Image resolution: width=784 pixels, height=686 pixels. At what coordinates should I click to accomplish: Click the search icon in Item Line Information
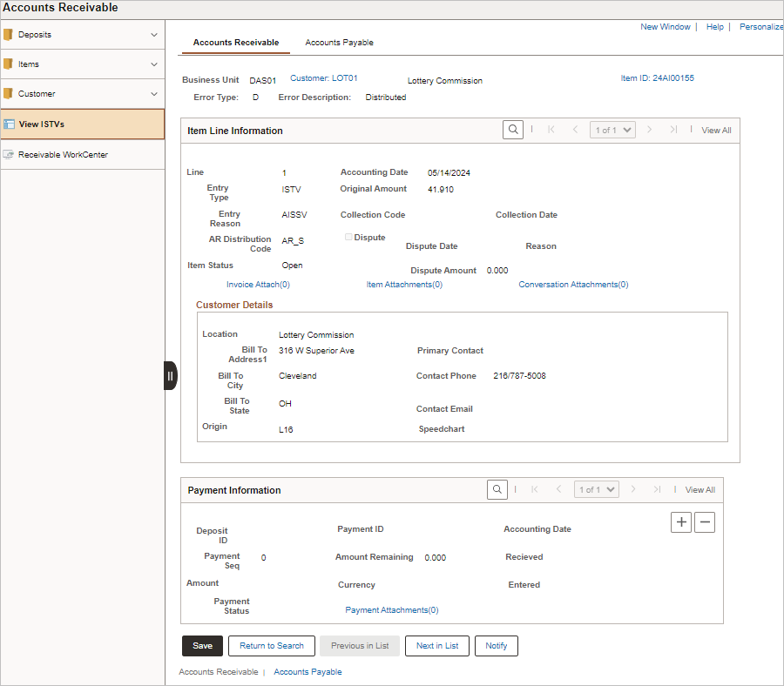513,130
